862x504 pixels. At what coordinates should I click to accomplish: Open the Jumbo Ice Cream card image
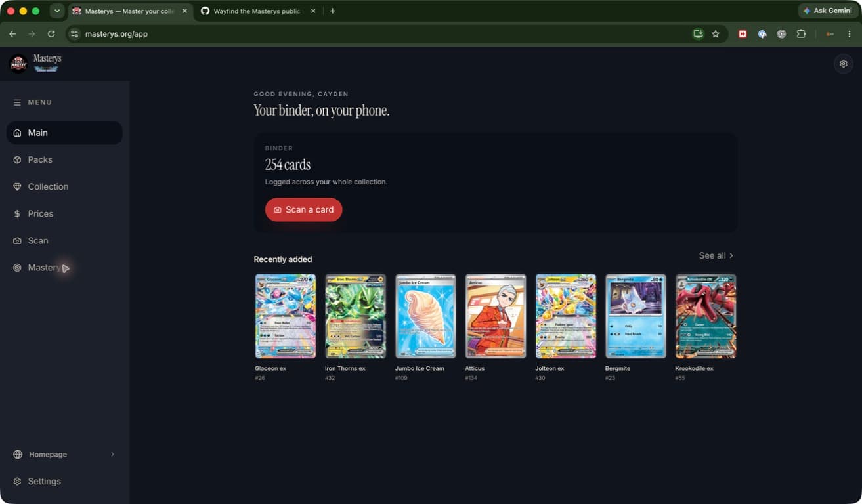click(425, 316)
